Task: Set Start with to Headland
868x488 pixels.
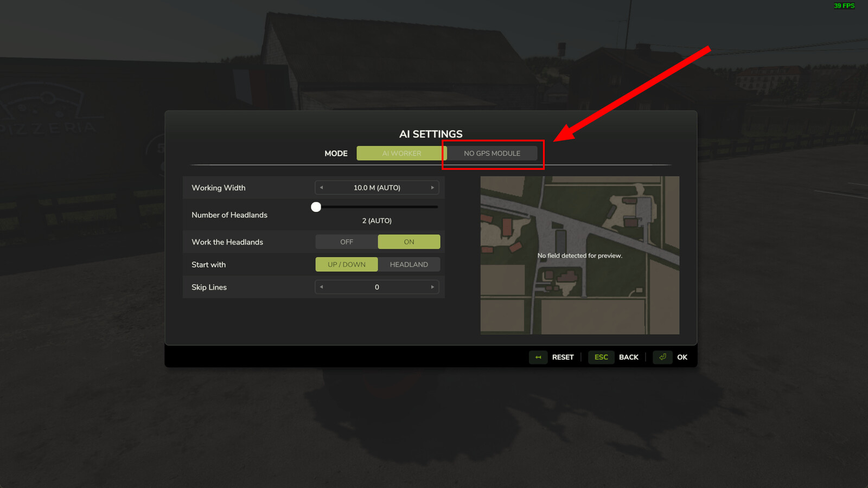Action: [x=409, y=265]
